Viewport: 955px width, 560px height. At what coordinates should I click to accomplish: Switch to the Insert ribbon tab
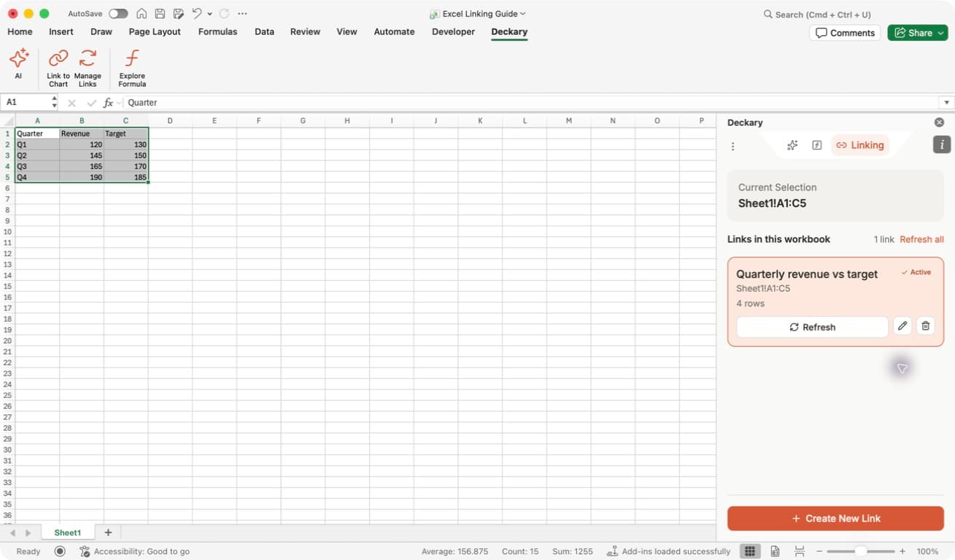[x=61, y=31]
